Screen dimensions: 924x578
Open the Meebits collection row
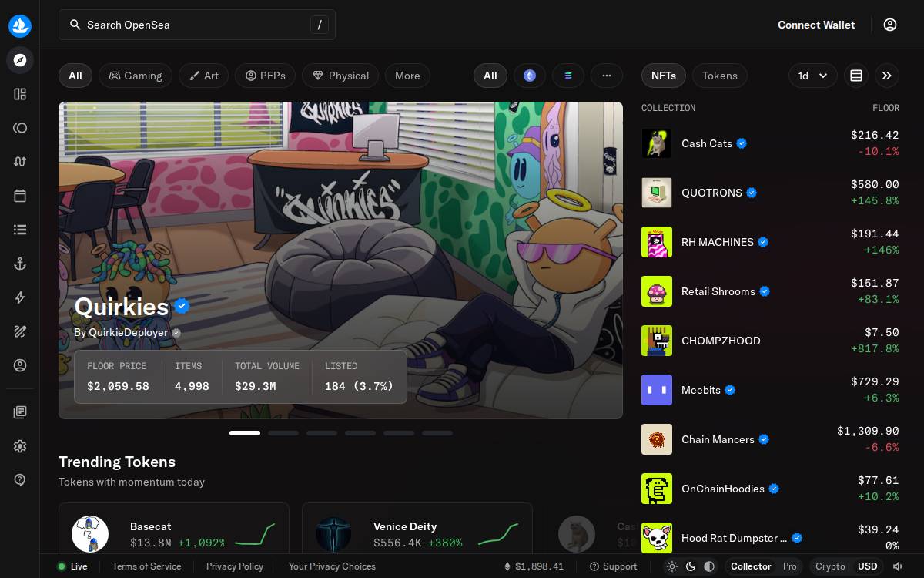pyautogui.click(x=770, y=390)
